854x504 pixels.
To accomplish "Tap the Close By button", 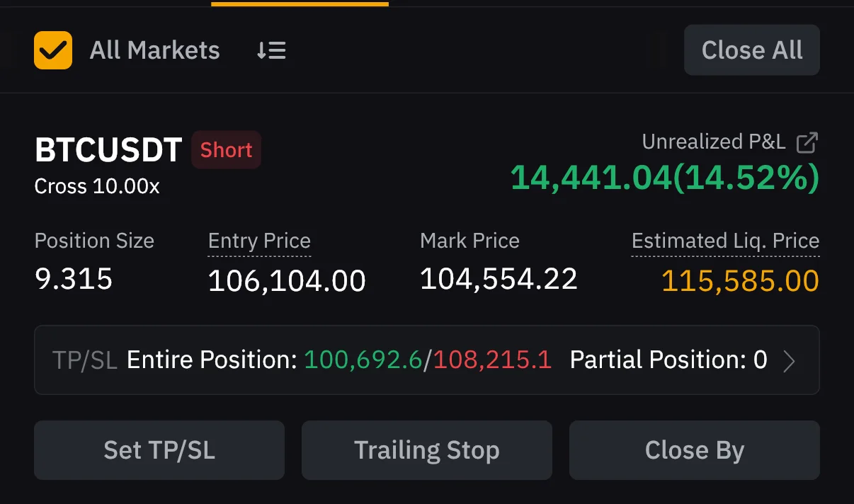I will pos(694,450).
